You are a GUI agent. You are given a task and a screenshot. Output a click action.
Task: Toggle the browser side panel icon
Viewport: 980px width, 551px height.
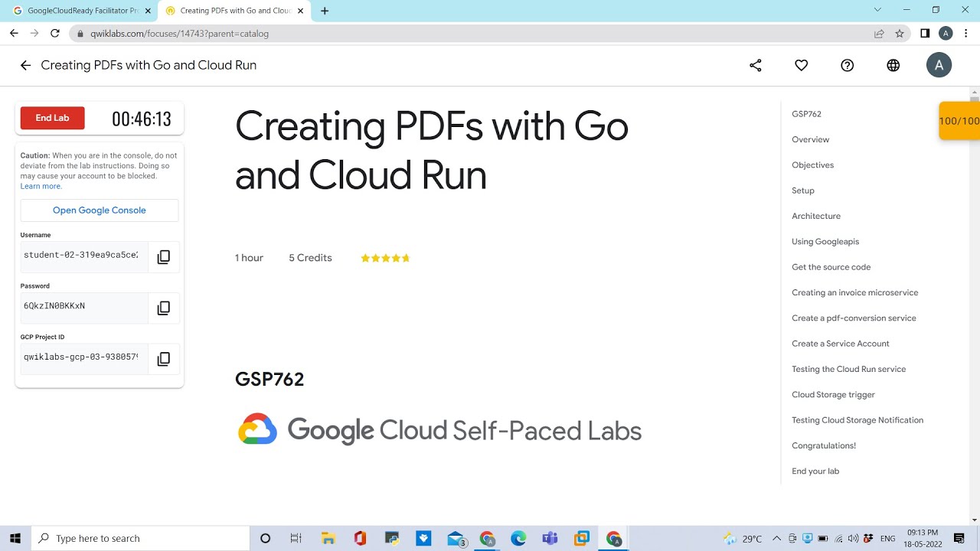point(925,34)
